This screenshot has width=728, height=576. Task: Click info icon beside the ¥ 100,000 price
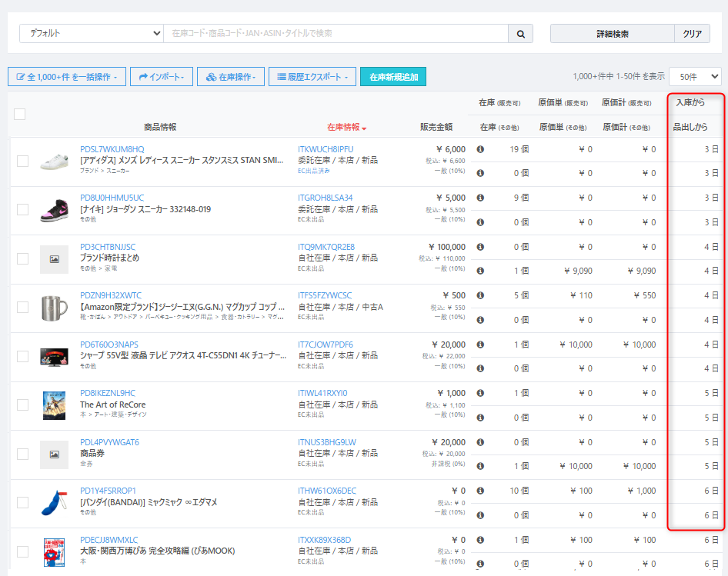(x=480, y=247)
